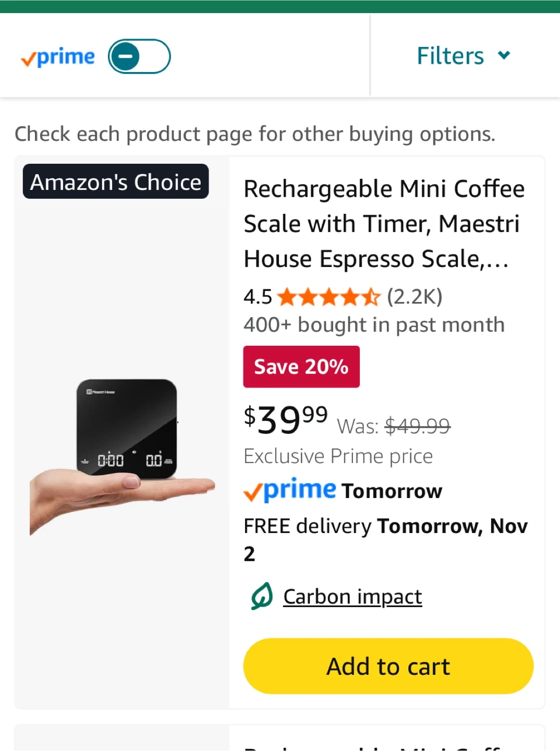Viewport: 560px width, 751px height.
Task: Open the Carbon impact link
Action: point(352,597)
